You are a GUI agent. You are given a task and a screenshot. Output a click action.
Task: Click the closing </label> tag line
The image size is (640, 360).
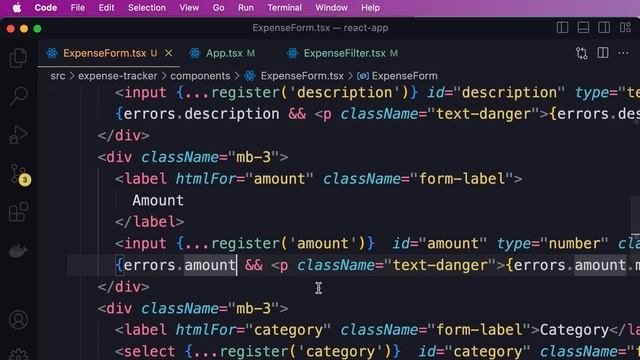click(x=149, y=222)
